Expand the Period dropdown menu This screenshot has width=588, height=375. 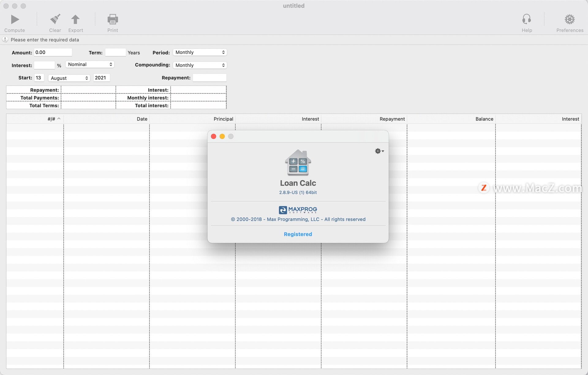(199, 52)
